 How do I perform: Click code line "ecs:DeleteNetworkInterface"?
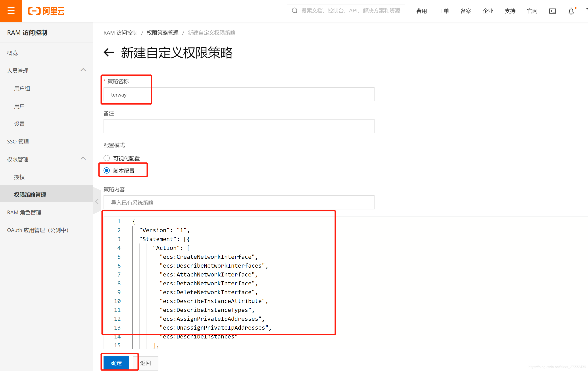pyautogui.click(x=209, y=292)
